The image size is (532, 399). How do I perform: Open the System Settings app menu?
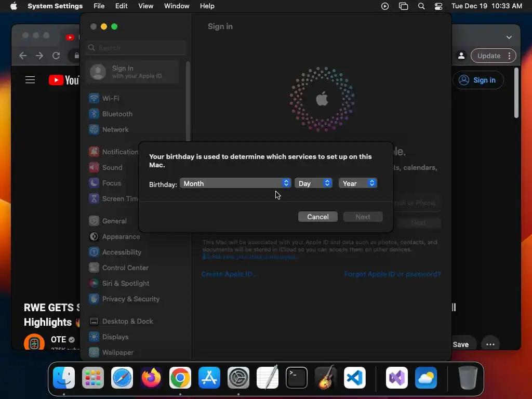(55, 6)
